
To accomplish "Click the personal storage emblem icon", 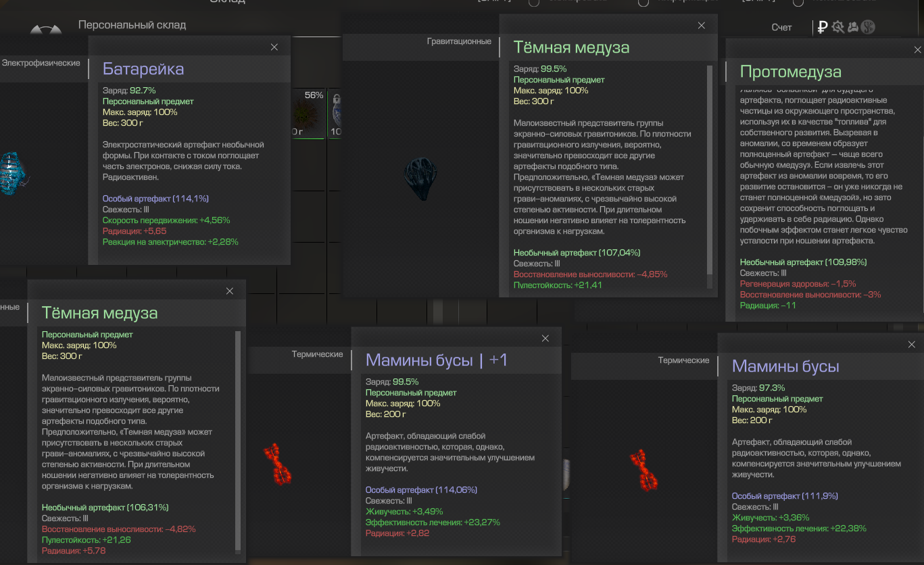I will click(45, 30).
